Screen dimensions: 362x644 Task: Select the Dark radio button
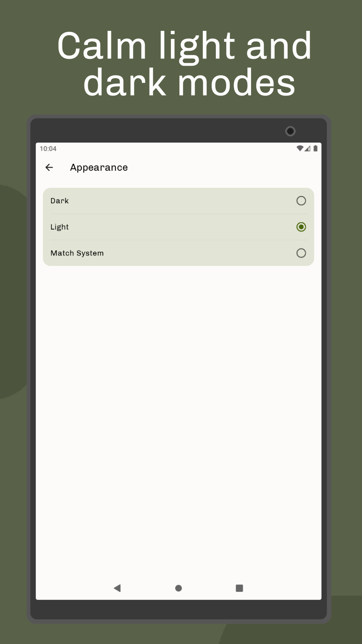(301, 201)
